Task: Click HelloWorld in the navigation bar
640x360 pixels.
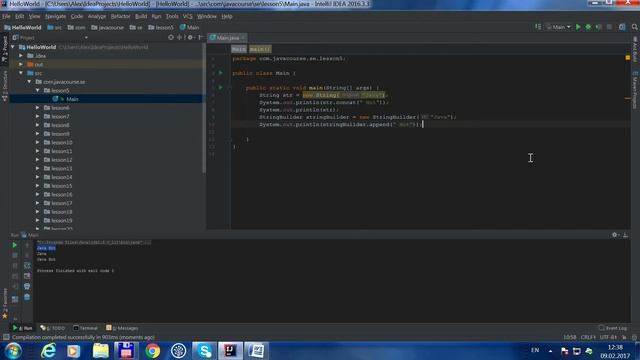Action: pos(23,27)
